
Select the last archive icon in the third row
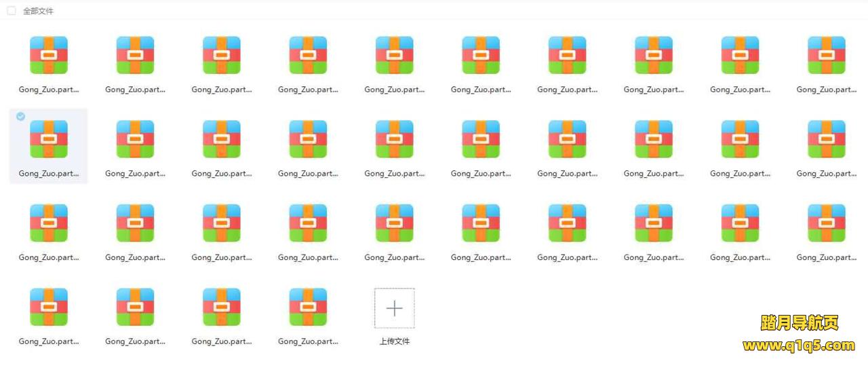pyautogui.click(x=826, y=223)
